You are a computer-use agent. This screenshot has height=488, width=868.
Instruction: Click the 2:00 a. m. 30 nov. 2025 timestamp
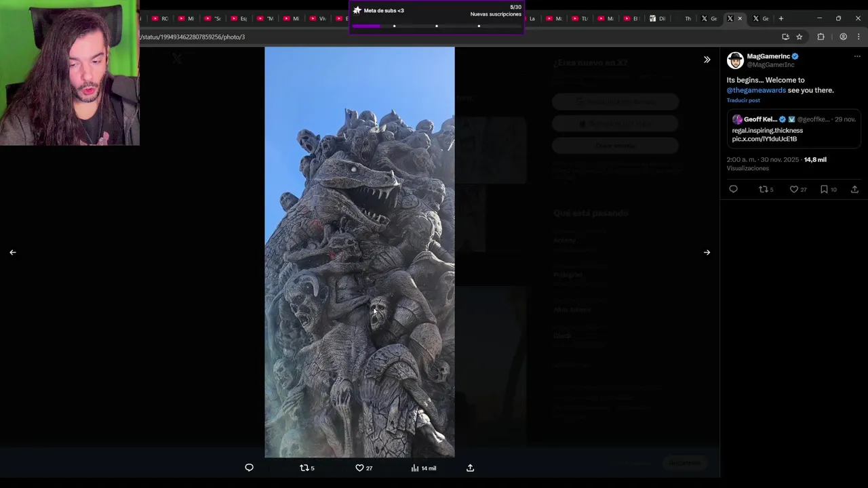pos(763,160)
